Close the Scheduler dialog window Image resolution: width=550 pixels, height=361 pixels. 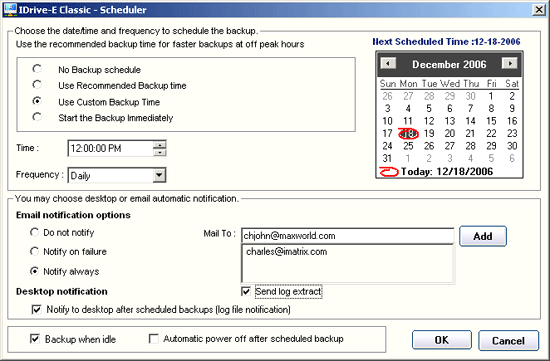pyautogui.click(x=539, y=9)
